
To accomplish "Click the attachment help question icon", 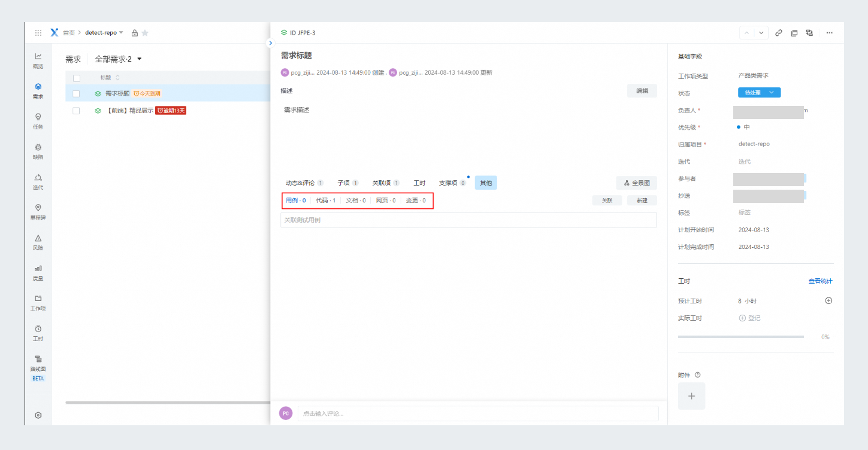I will 698,375.
